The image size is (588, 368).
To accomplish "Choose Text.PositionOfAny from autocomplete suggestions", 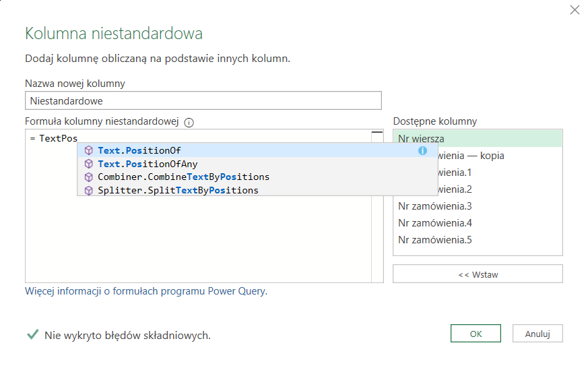I will pos(148,164).
